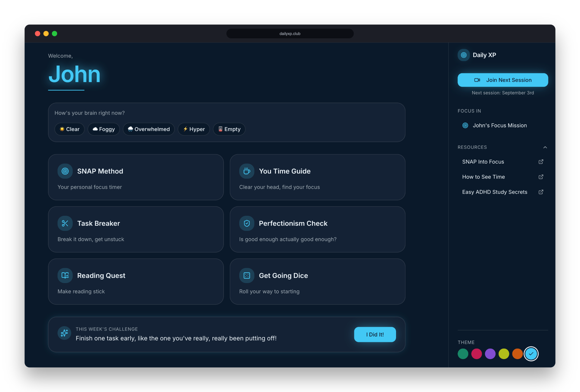Collapse the Resources section chevron
This screenshot has width=580, height=392.
545,147
